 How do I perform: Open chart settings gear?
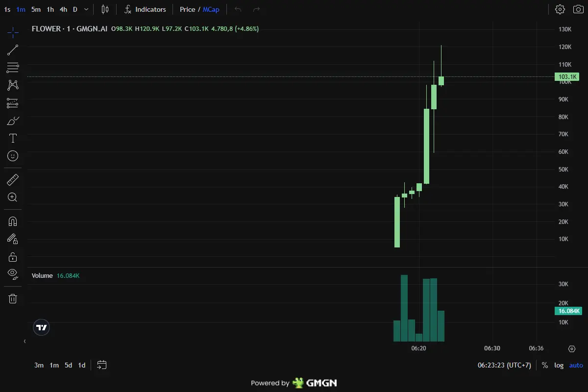(560, 9)
